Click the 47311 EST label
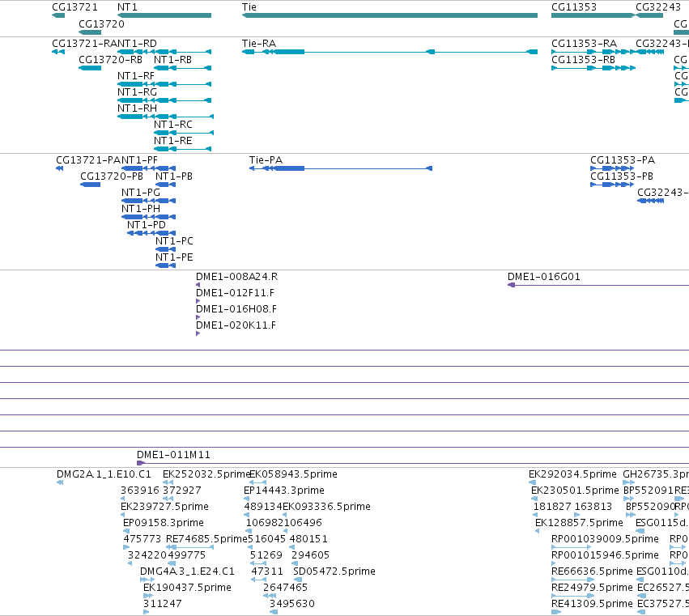The height and width of the screenshot is (616, 689). (267, 571)
